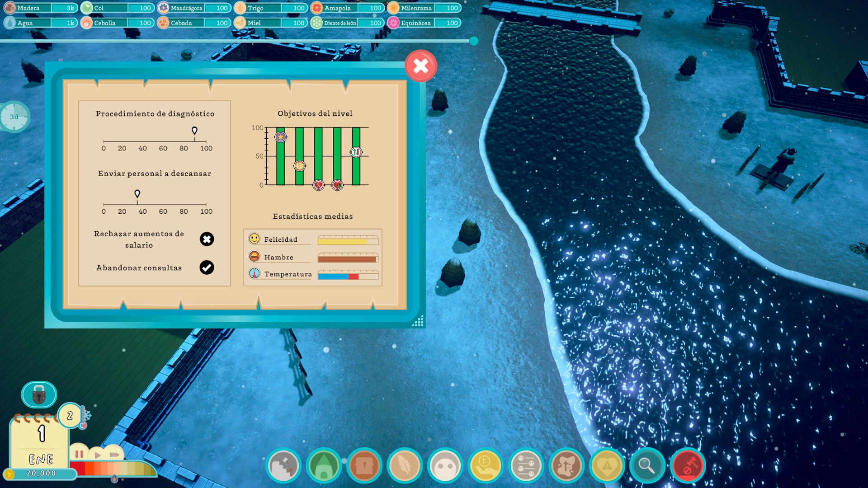Click the star marker on objectives chart

280,137
